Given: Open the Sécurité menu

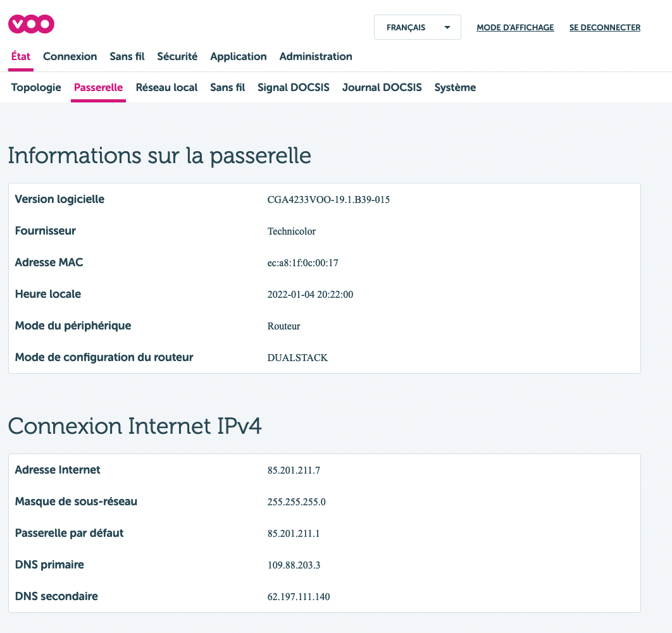Looking at the screenshot, I should [177, 56].
